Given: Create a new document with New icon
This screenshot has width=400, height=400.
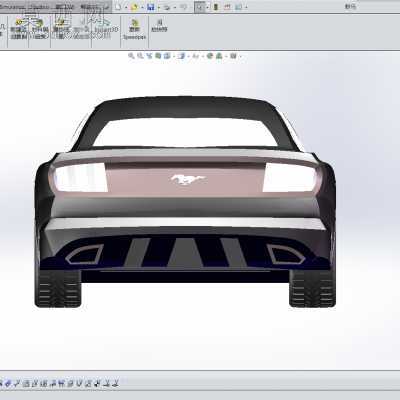Looking at the screenshot, I should pos(118,7).
